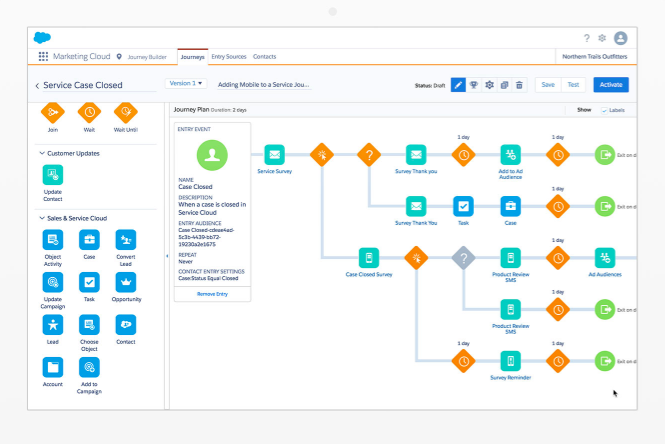
Task: Select the Account activity icon
Action: tap(53, 367)
